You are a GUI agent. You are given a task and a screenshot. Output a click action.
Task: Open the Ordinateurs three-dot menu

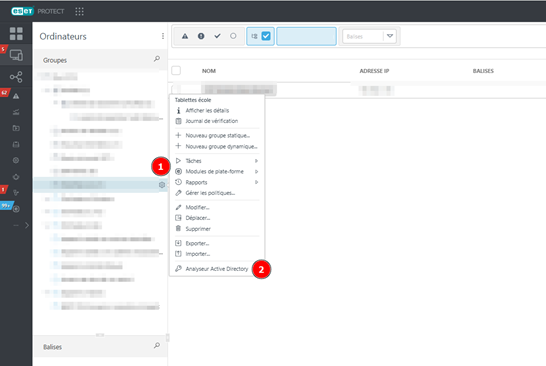coord(163,36)
